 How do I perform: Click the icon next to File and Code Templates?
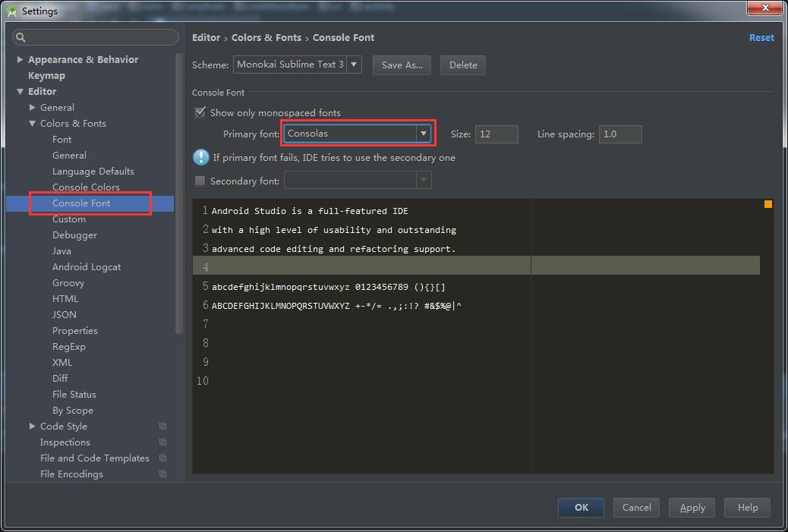coord(162,458)
